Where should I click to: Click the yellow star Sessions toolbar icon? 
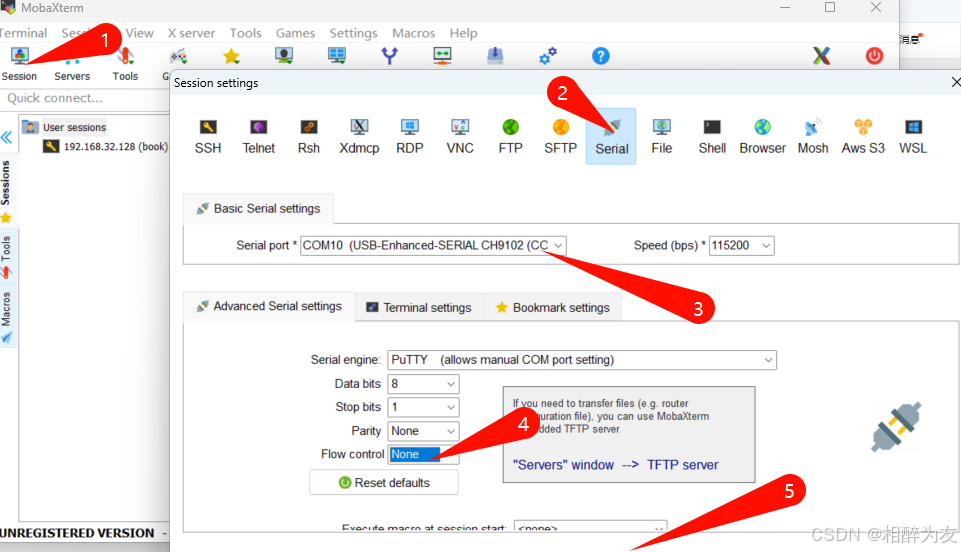coord(231,56)
